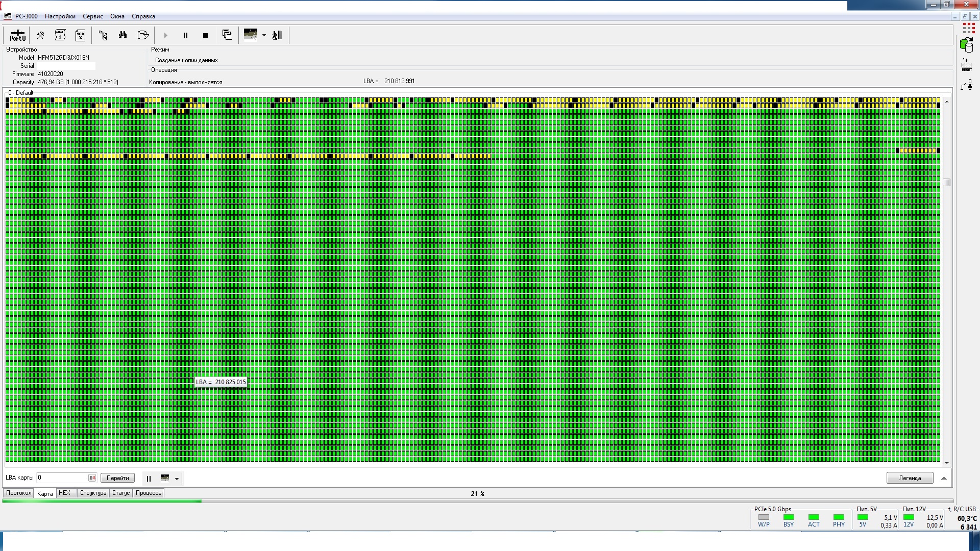
Task: Click the Перейти button
Action: click(x=117, y=478)
